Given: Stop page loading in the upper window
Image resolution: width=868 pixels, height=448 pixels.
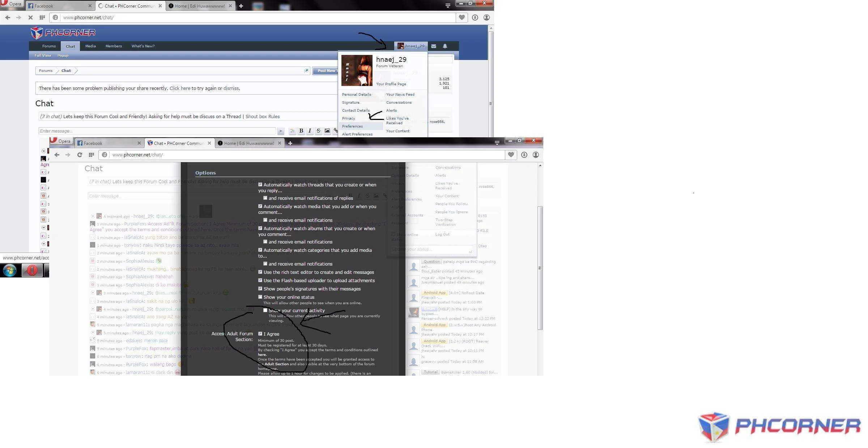Looking at the screenshot, I should coord(30,17).
